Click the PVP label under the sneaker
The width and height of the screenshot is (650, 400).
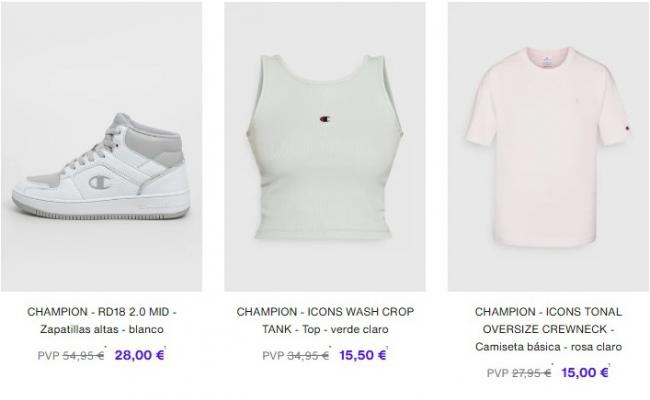coord(49,356)
